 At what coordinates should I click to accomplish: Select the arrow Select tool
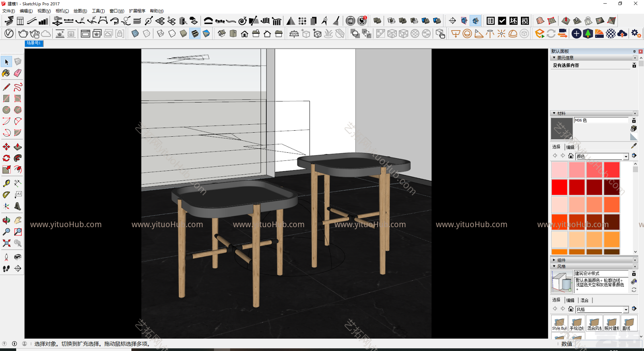pos(6,62)
